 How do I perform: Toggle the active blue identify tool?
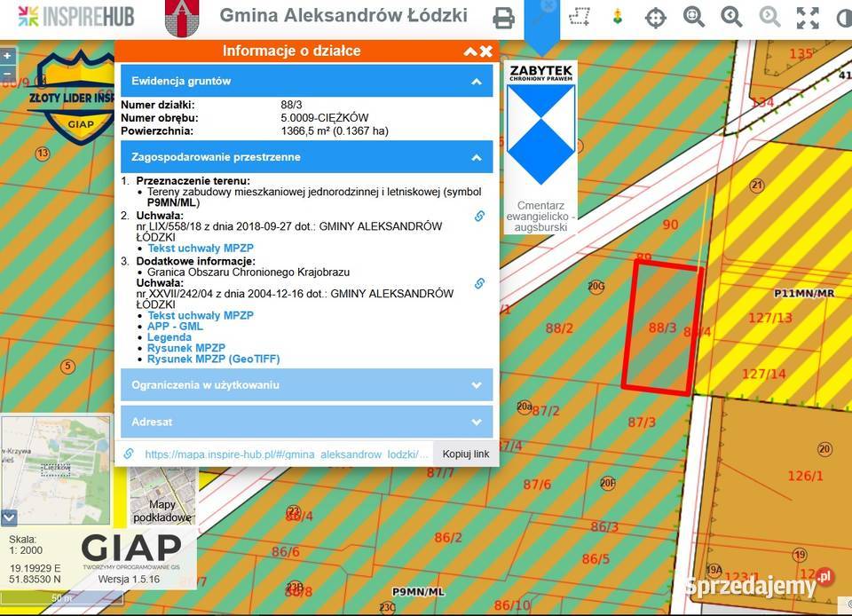[541, 17]
